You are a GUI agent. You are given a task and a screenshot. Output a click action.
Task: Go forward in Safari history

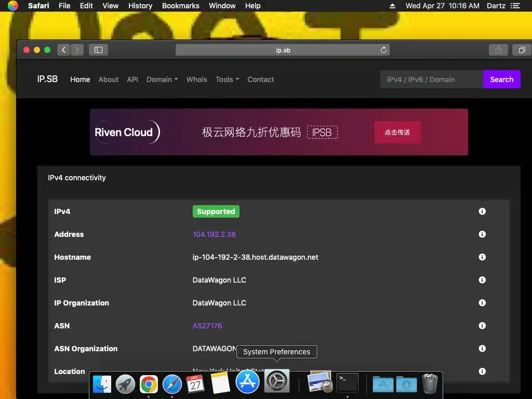77,50
